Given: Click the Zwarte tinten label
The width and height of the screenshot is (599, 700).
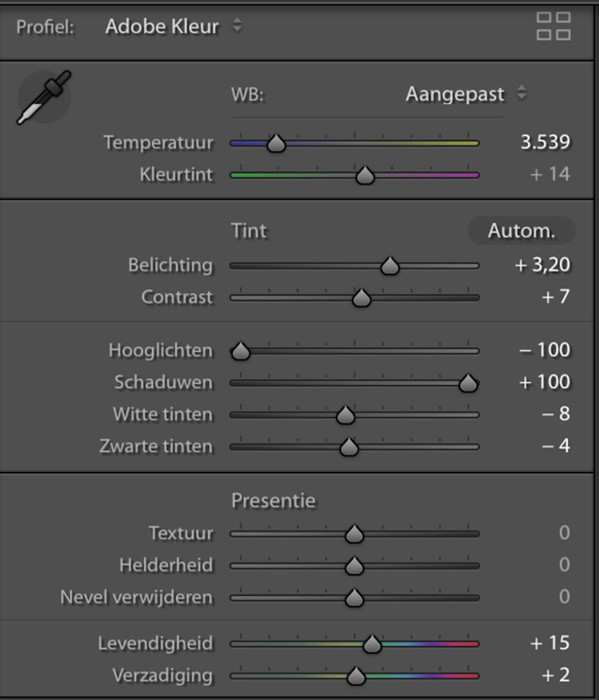Looking at the screenshot, I should coord(156,446).
